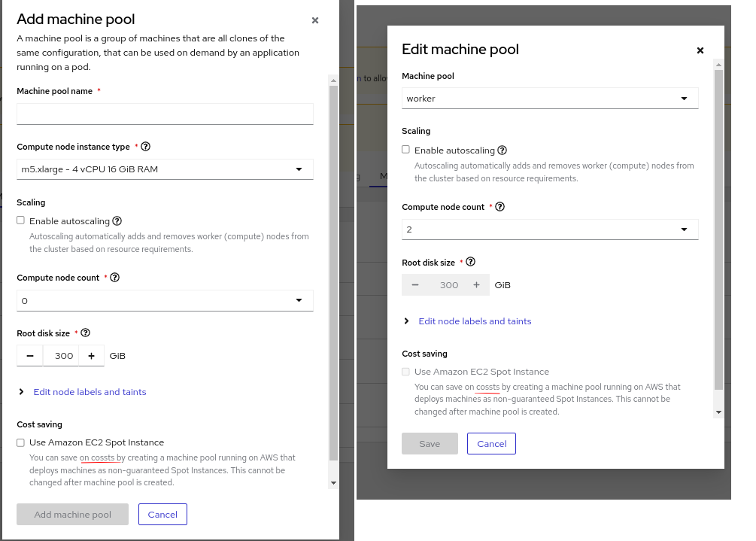Click Root disk size help icon in Edit dialog

471,263
